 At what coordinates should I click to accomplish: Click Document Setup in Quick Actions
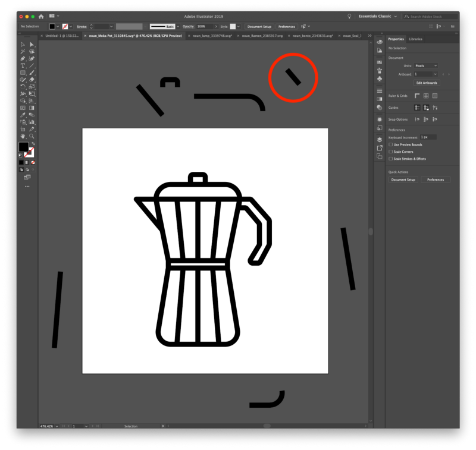pyautogui.click(x=403, y=180)
